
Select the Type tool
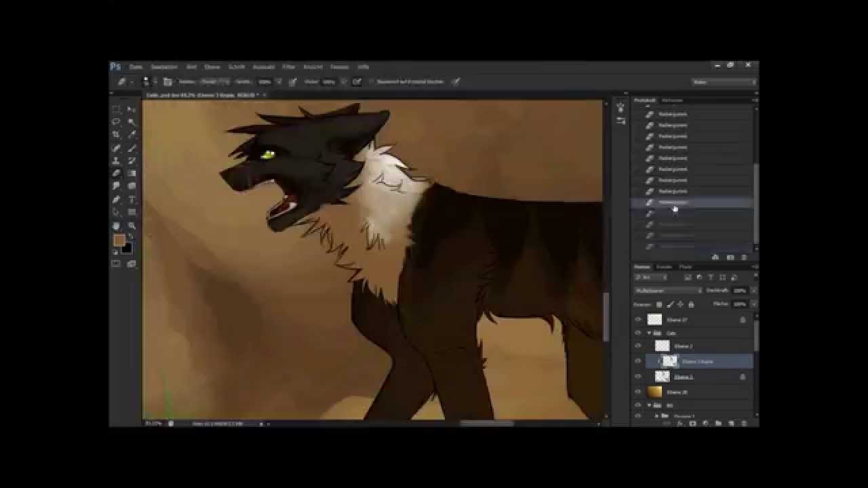click(132, 199)
